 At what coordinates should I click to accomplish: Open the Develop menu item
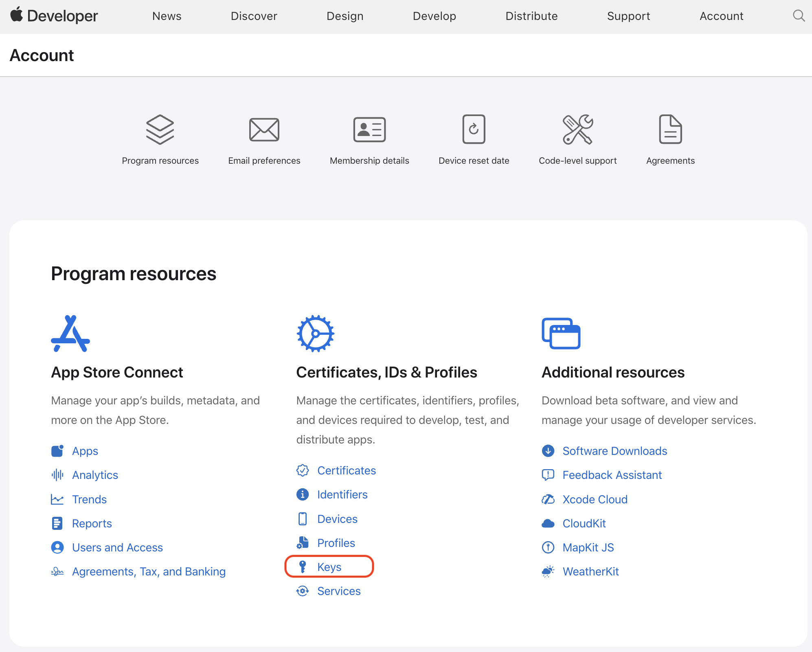434,16
